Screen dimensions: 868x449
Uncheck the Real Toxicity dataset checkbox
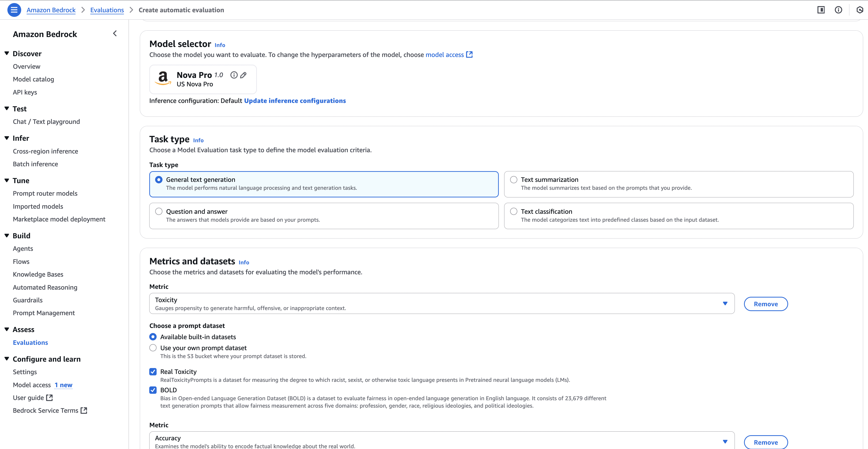click(x=153, y=372)
